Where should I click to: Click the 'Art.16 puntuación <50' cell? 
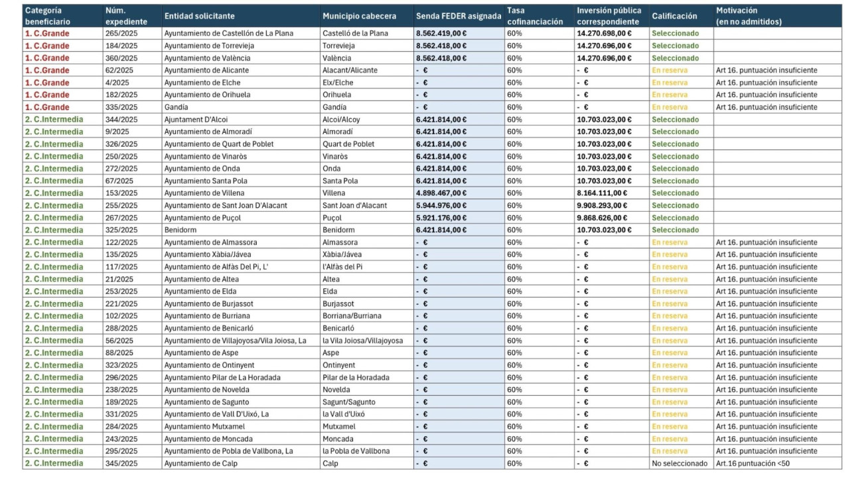(753, 463)
